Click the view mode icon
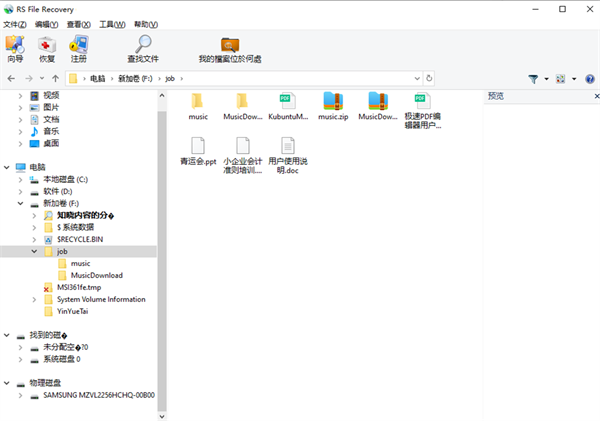The width and height of the screenshot is (600, 421). (x=560, y=79)
